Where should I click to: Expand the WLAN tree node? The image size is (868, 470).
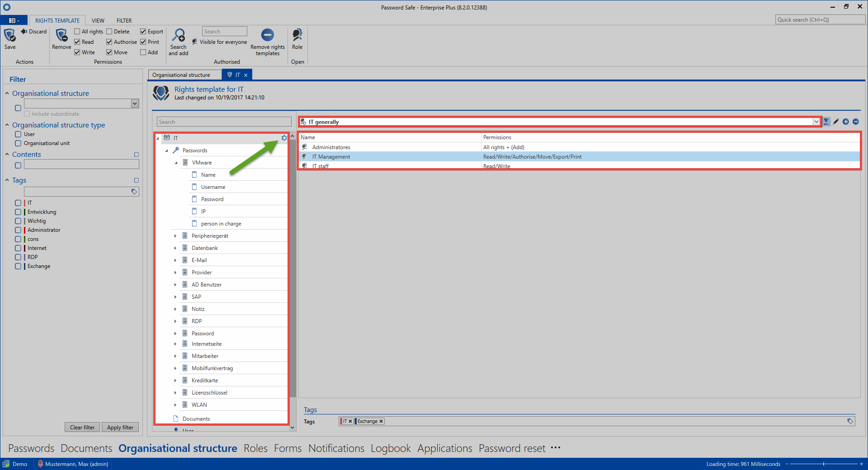click(x=175, y=405)
